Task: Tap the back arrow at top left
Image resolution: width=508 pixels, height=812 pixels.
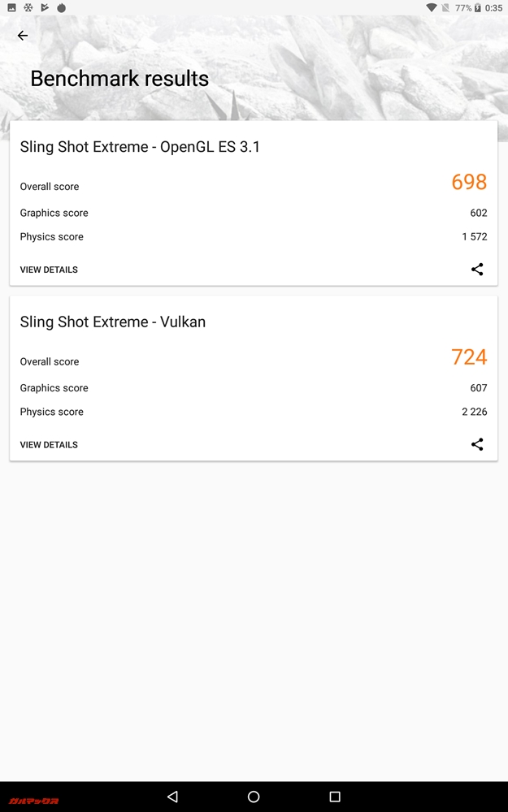Action: [22, 35]
